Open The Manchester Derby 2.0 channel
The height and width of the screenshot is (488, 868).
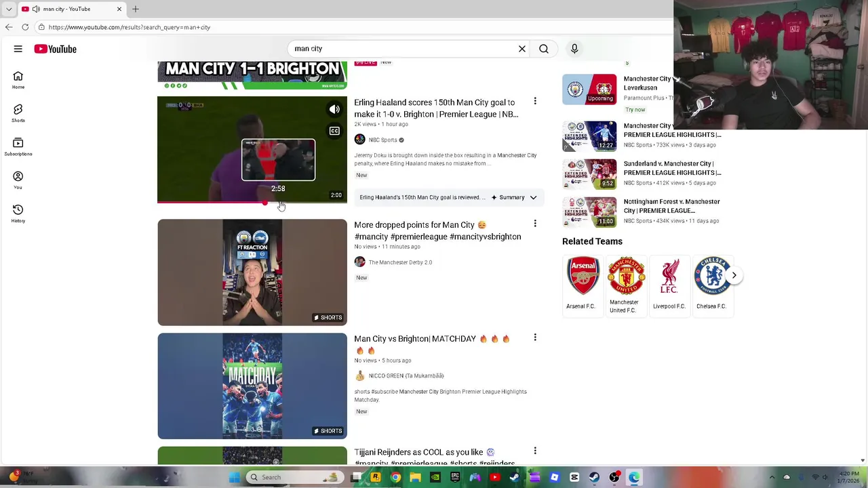click(x=400, y=262)
